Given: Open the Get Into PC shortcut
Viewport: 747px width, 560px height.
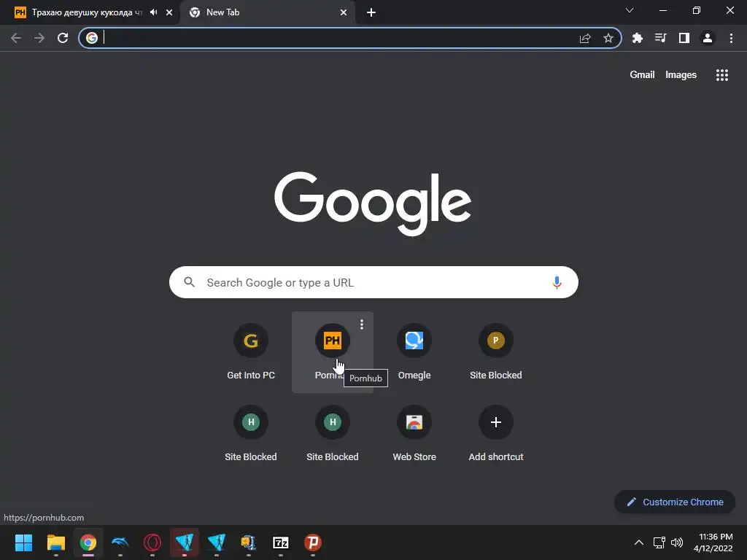Looking at the screenshot, I should pyautogui.click(x=251, y=352).
